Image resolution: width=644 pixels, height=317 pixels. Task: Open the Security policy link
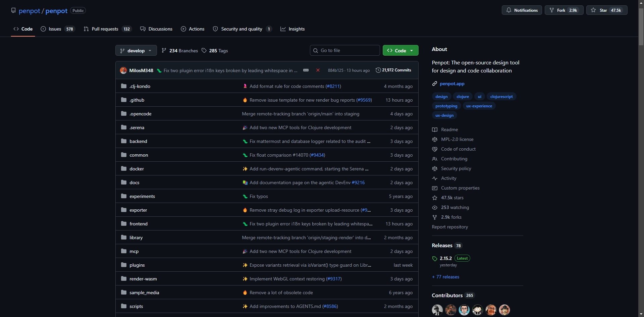[456, 169]
